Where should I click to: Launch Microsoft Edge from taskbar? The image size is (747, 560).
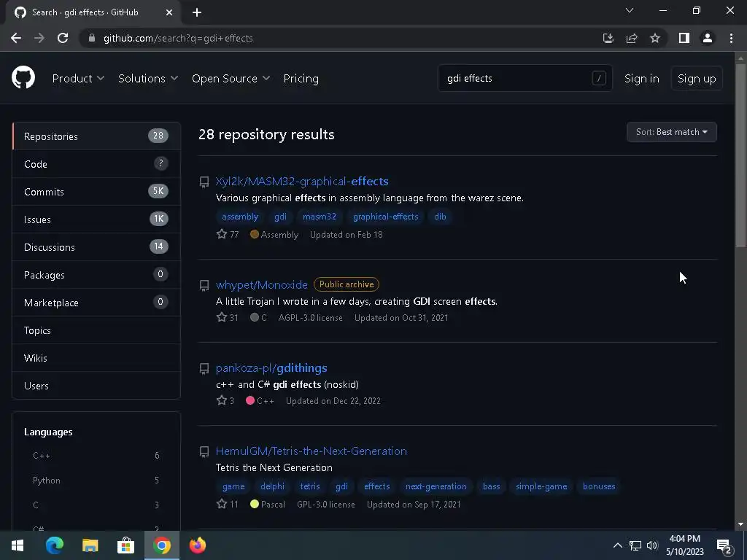click(54, 545)
